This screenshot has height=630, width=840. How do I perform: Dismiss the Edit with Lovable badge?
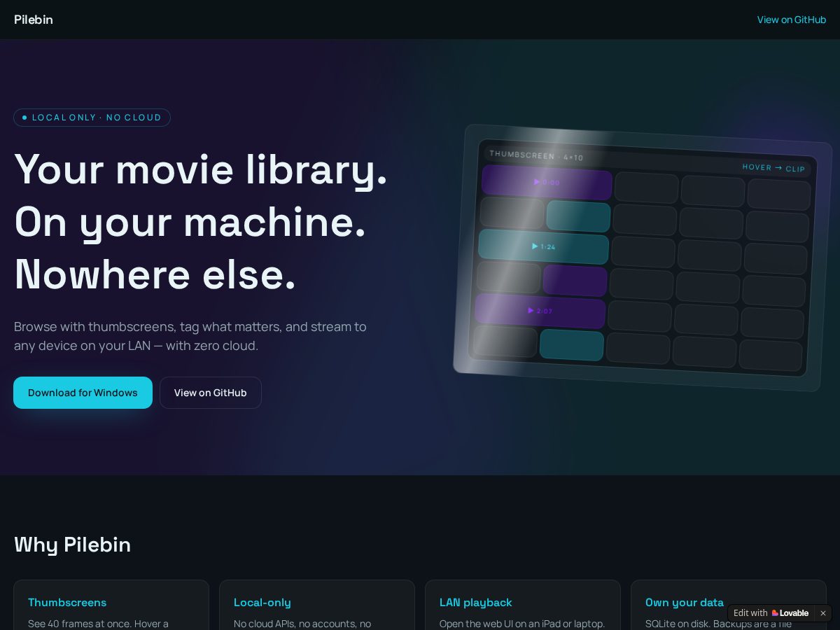[823, 613]
